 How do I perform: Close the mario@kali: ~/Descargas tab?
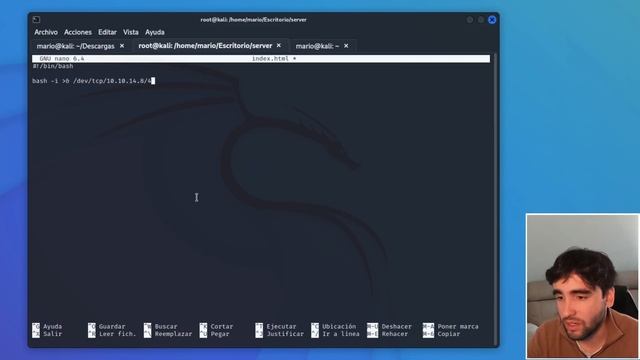click(122, 46)
